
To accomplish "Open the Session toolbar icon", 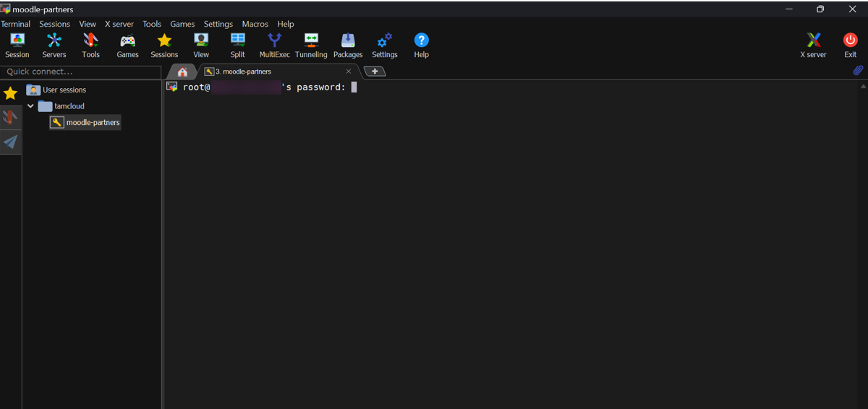I will click(17, 45).
